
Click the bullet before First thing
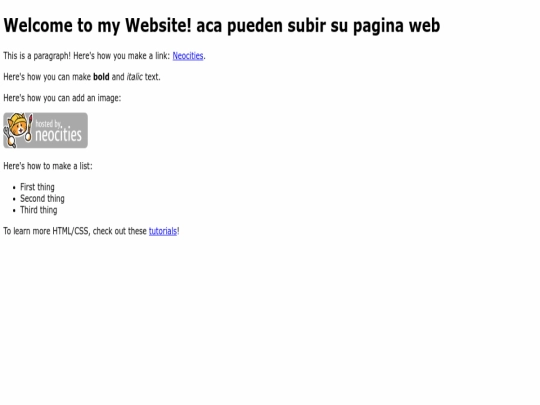pos(14,188)
